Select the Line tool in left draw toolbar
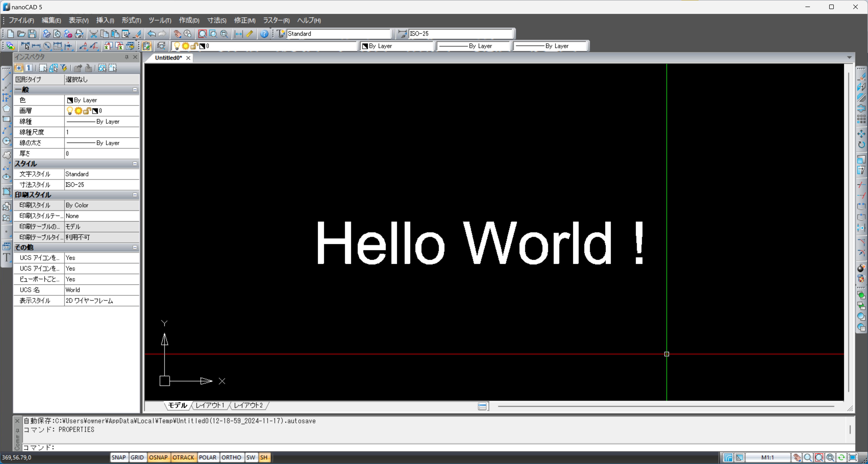Image resolution: width=868 pixels, height=464 pixels. [x=6, y=76]
